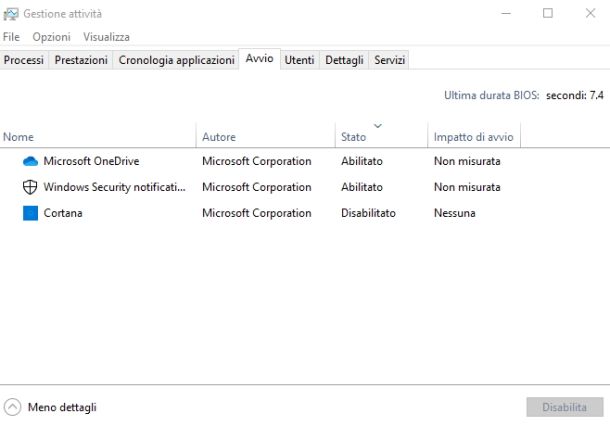Viewport: 610px width, 439px height.
Task: Click the sort chevron above Stato
Action: tap(378, 126)
